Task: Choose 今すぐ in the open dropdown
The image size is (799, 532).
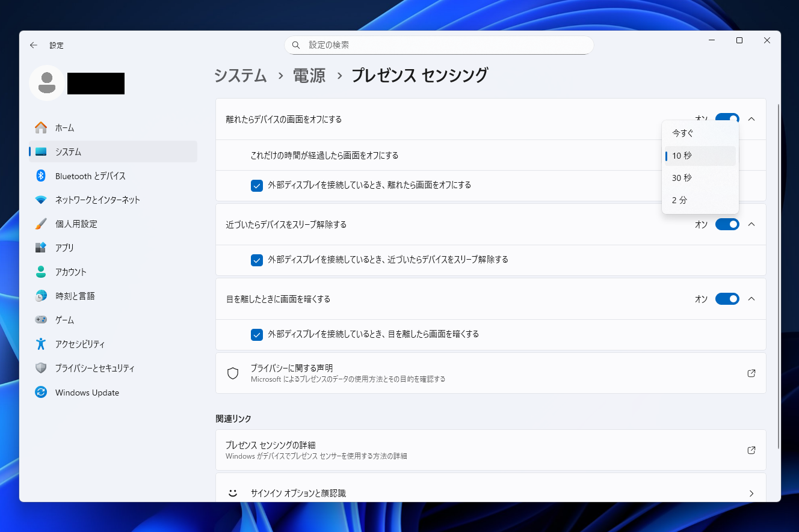Action: click(x=682, y=133)
